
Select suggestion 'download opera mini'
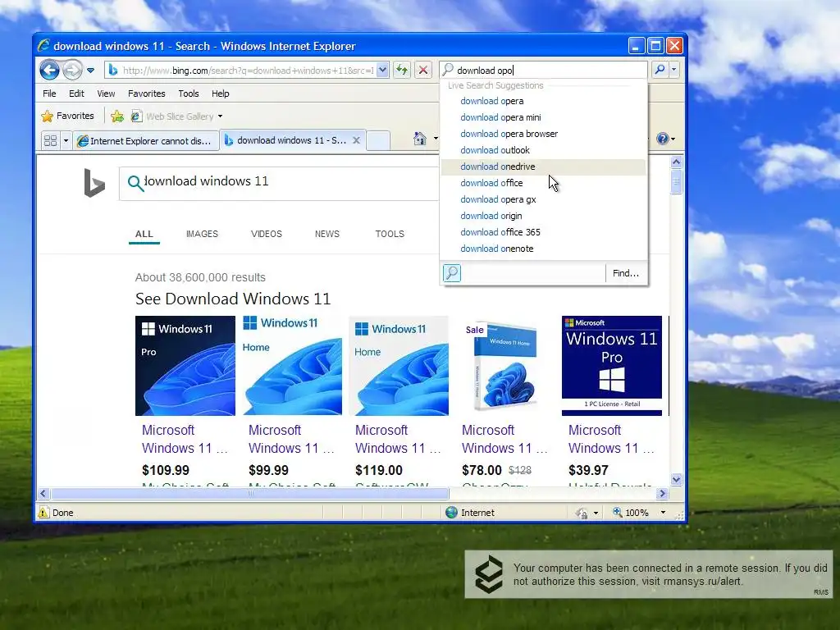(543, 117)
